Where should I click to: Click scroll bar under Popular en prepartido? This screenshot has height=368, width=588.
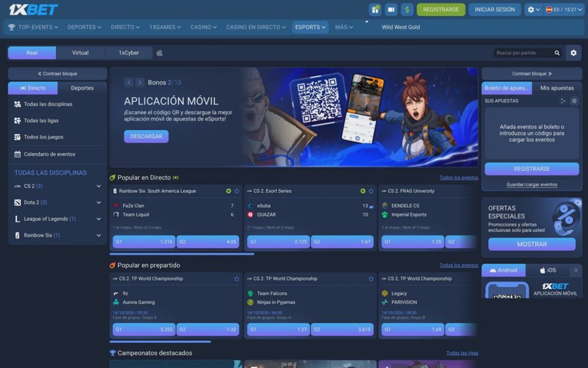pos(160,342)
